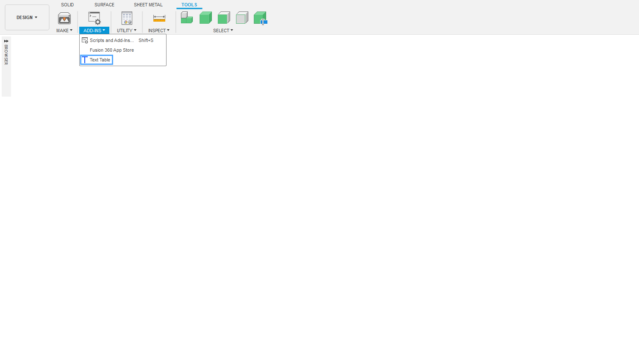The width and height of the screenshot is (639, 364).
Task: Go to the SHEET METAL tab
Action: tap(148, 5)
